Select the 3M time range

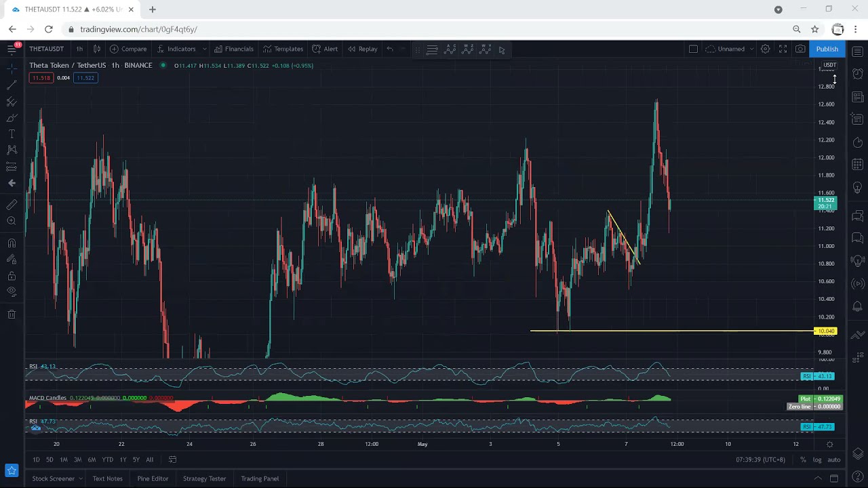tap(77, 460)
